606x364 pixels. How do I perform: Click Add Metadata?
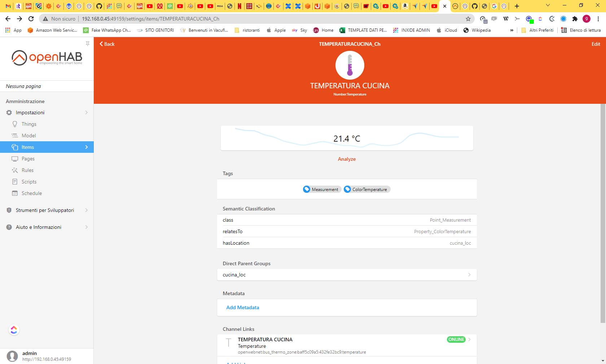coord(243,307)
